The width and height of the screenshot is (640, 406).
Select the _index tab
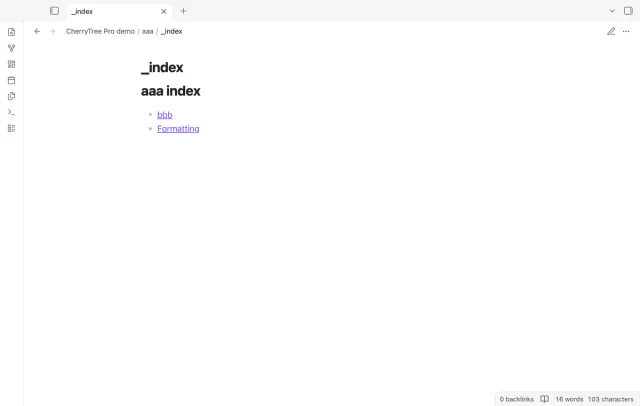(x=119, y=11)
